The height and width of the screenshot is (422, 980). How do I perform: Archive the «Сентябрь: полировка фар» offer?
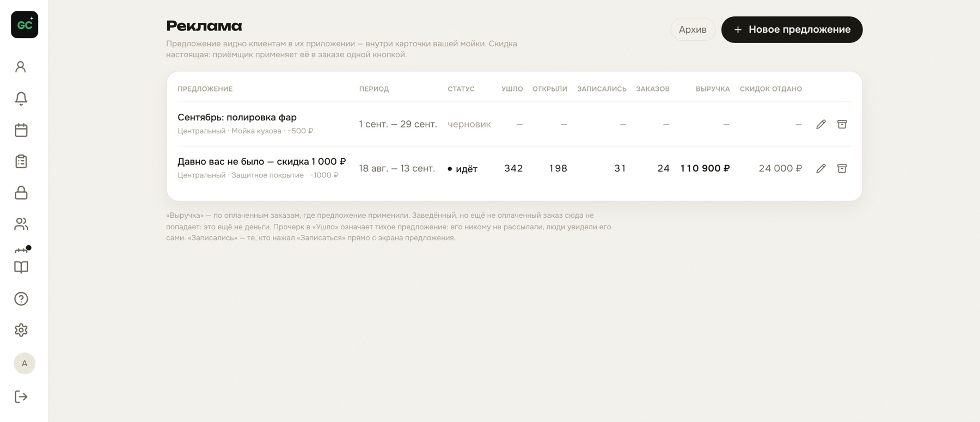pos(842,124)
